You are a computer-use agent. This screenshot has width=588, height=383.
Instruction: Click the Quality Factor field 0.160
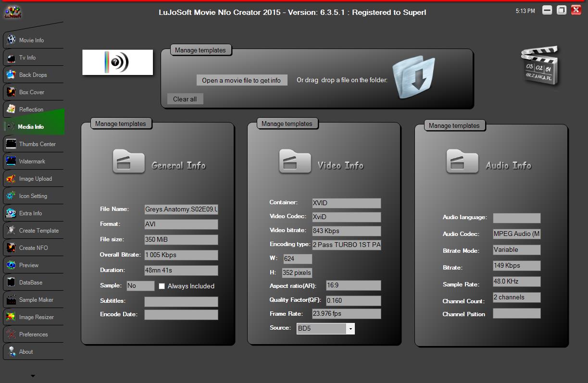coord(353,300)
